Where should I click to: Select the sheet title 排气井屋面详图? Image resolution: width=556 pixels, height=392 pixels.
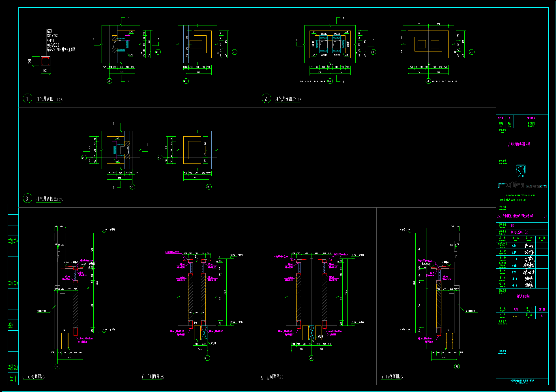pyautogui.click(x=523, y=296)
